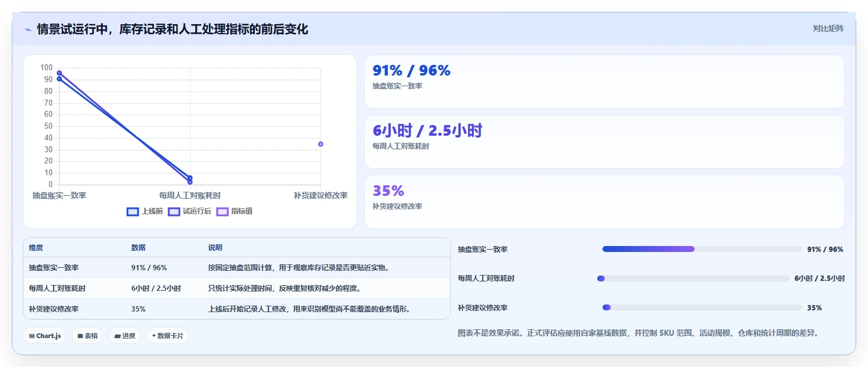Click the 维度 table column header
The width and height of the screenshot is (868, 367).
coord(36,248)
